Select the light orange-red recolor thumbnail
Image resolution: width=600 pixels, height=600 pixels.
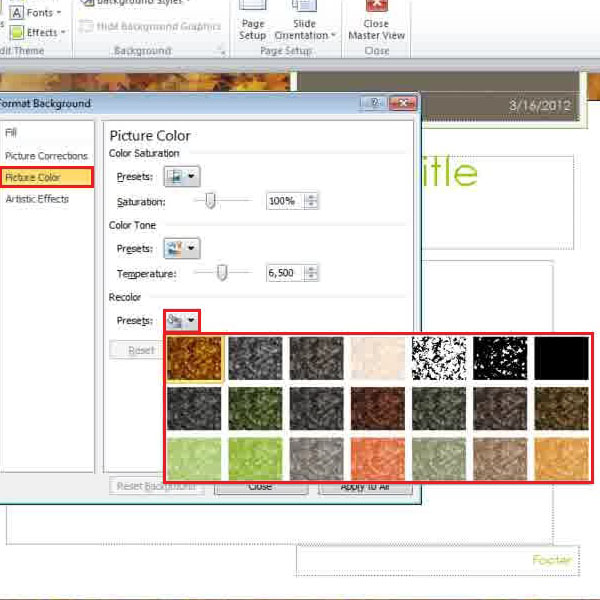coord(378,459)
